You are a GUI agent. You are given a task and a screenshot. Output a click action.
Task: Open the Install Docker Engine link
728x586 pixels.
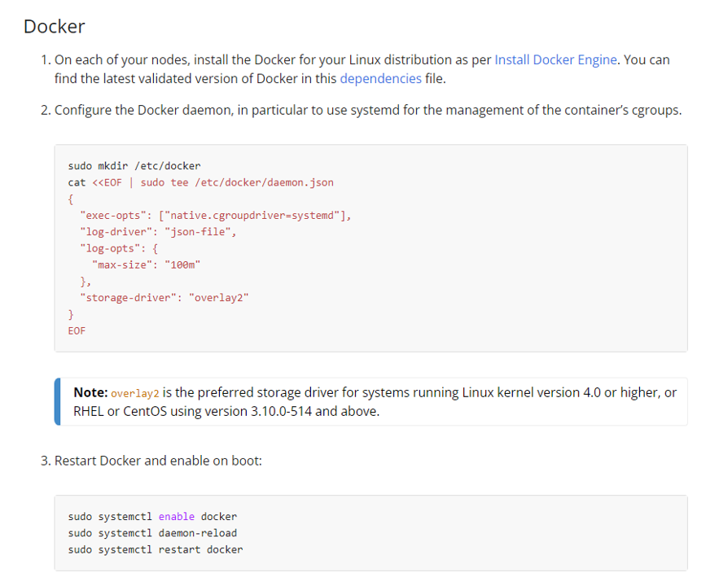tap(555, 59)
